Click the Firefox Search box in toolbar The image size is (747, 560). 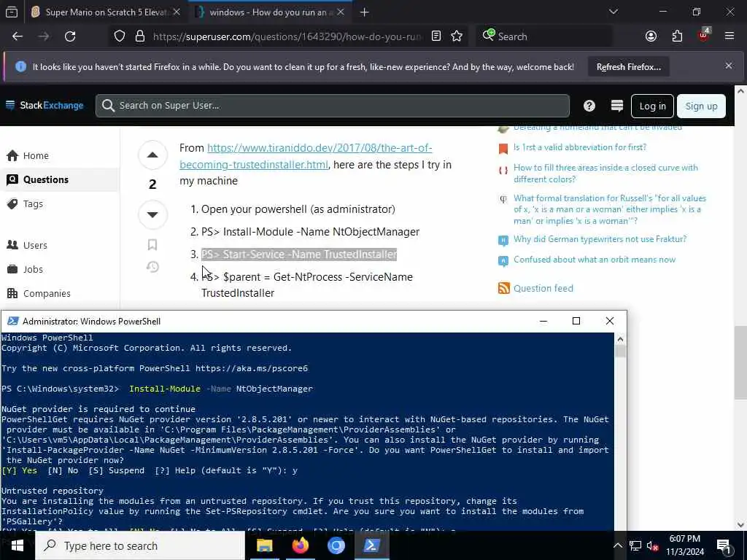click(544, 36)
